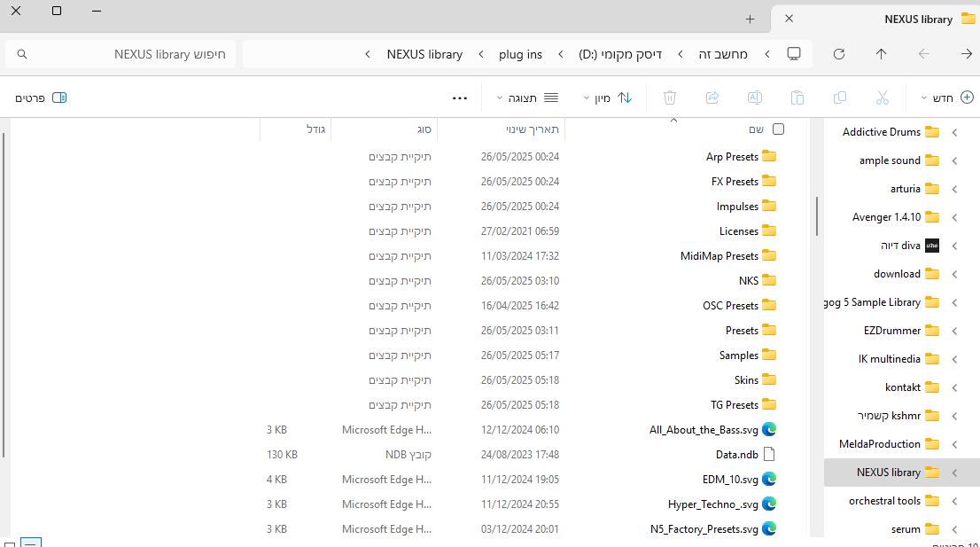Select the TG Presets folder name

pos(735,405)
